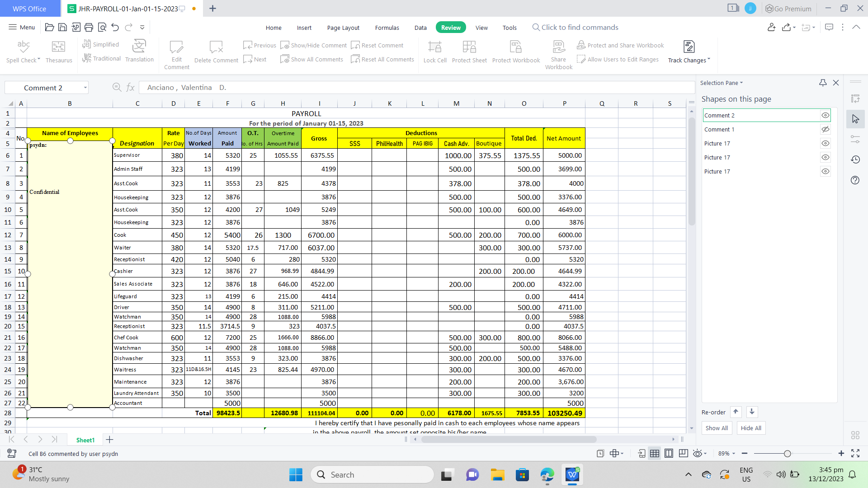Pin the Selection Pane
868x488 pixels.
coord(823,83)
